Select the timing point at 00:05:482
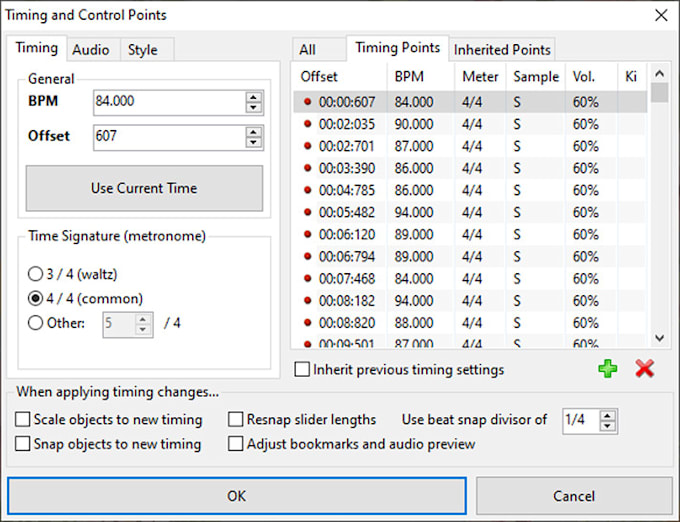680x522 pixels. pos(347,212)
